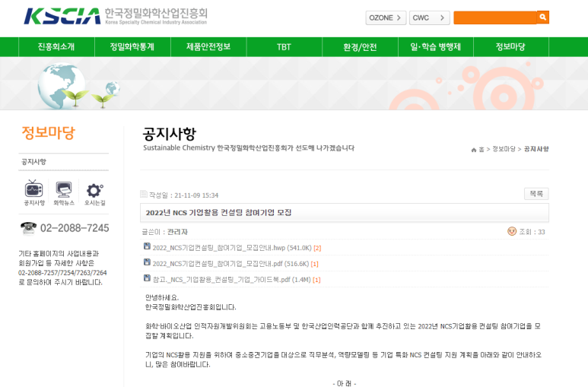Image resolution: width=588 pixels, height=387 pixels.
Task: Click 정보마당 in the breadcrumb
Action: 504,149
